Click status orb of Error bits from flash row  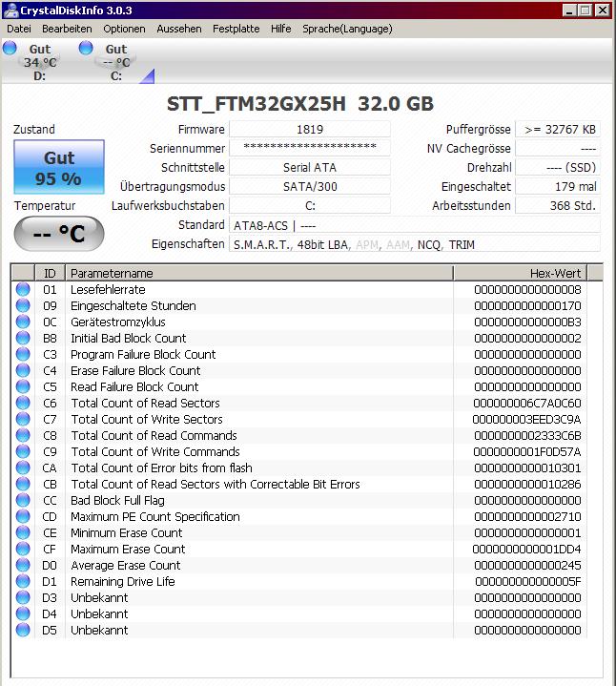coord(23,468)
